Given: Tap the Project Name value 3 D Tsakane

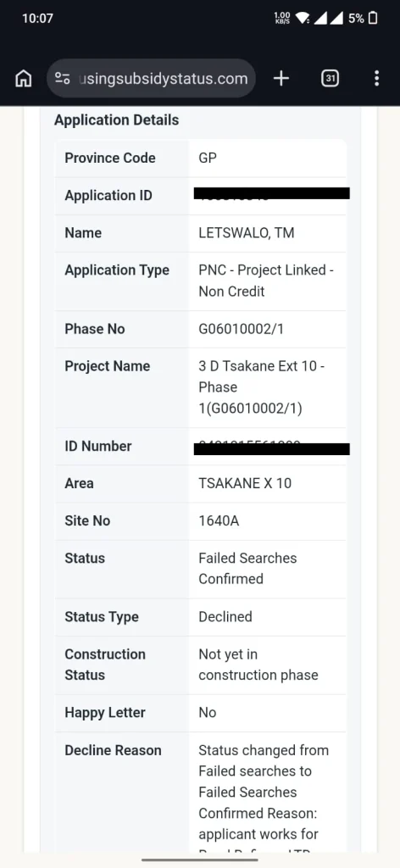Looking at the screenshot, I should point(262,387).
